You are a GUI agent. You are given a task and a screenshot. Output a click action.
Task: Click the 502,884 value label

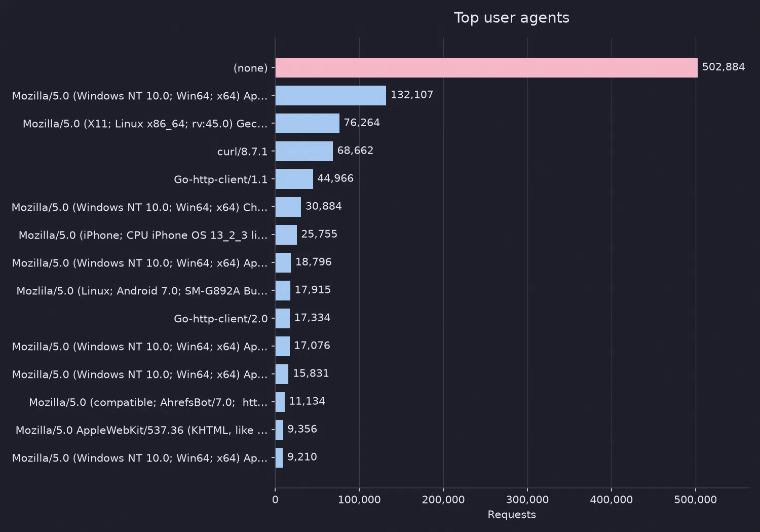[x=724, y=67]
